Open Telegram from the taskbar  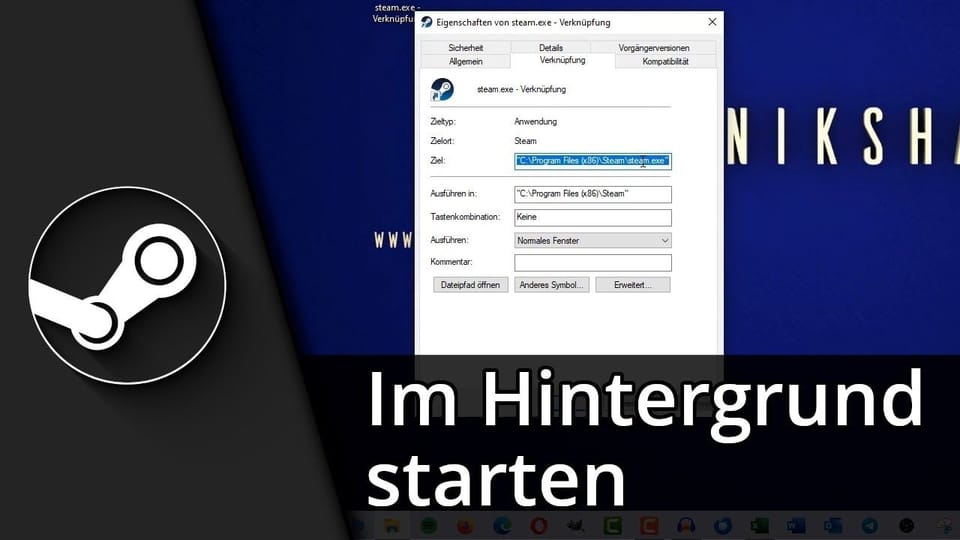point(869,525)
